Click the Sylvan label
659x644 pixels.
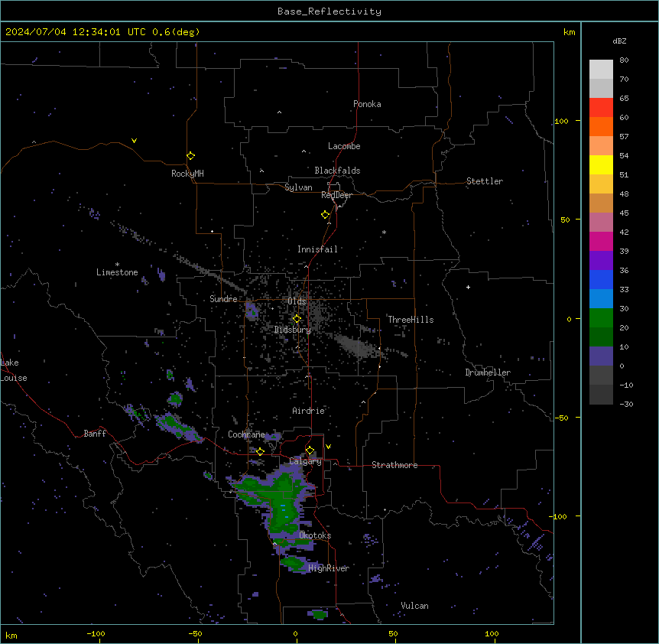[x=298, y=187]
